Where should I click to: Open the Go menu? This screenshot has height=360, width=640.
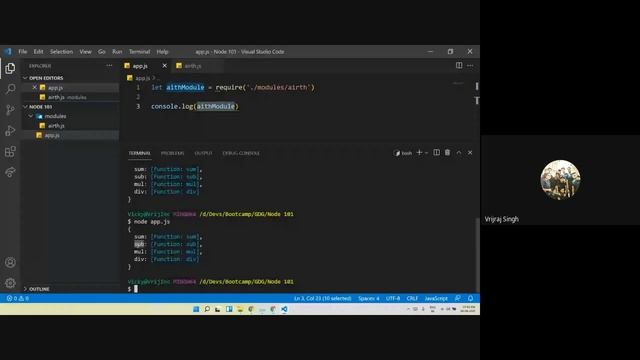[102, 52]
